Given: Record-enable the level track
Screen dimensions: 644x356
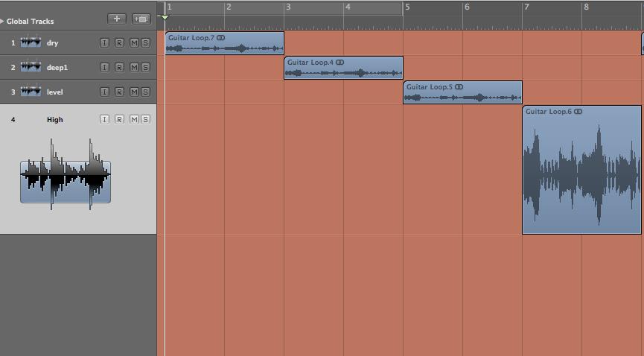Looking at the screenshot, I should coord(119,92).
